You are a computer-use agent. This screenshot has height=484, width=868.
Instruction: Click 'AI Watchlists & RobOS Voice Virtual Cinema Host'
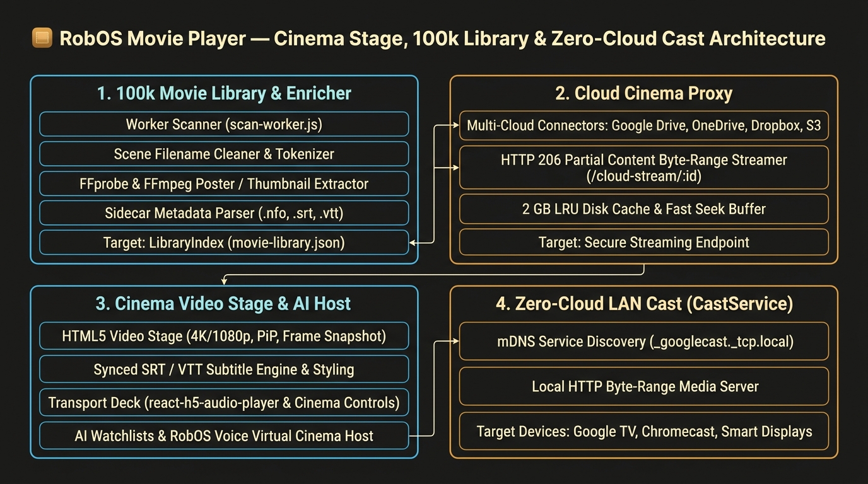coord(224,435)
